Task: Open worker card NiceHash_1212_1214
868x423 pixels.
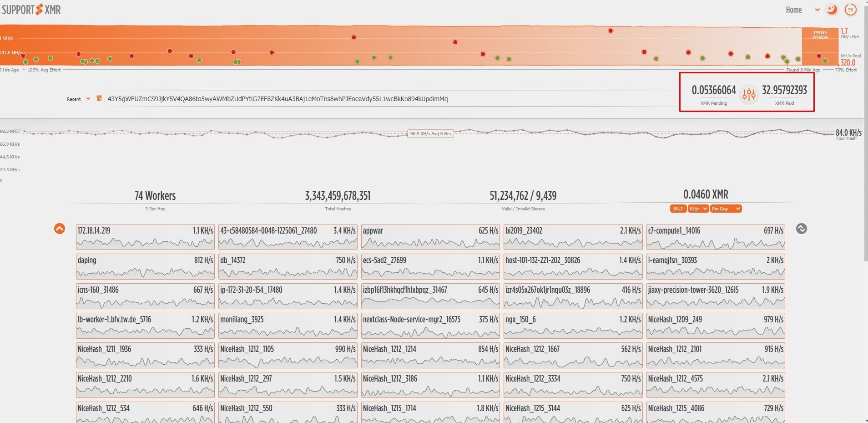Action: (x=430, y=355)
